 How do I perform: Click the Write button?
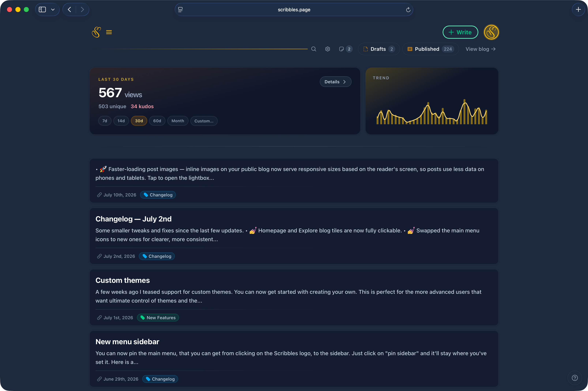tap(460, 32)
